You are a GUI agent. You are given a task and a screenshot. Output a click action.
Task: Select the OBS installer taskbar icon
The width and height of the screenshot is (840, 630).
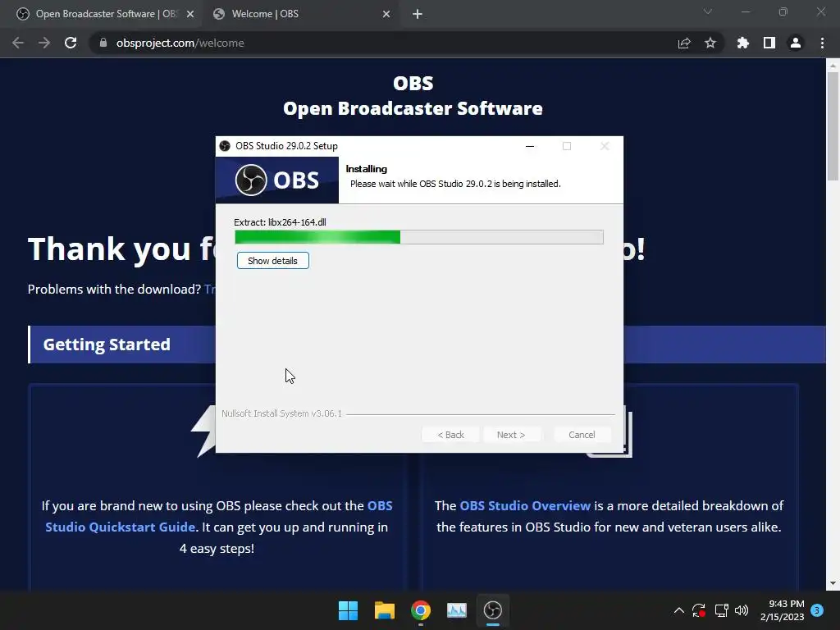(x=493, y=610)
